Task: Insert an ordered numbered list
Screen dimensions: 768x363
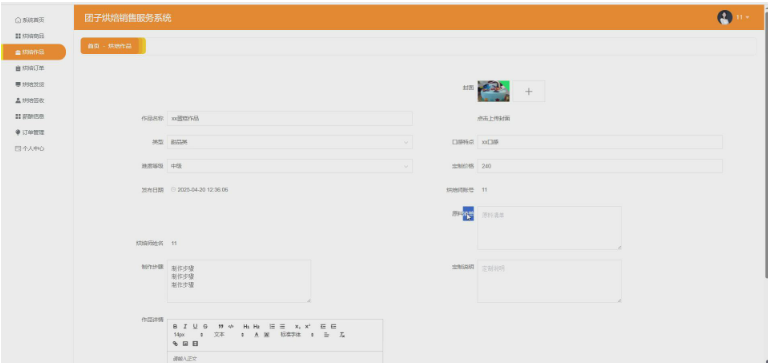Action: [272, 326]
